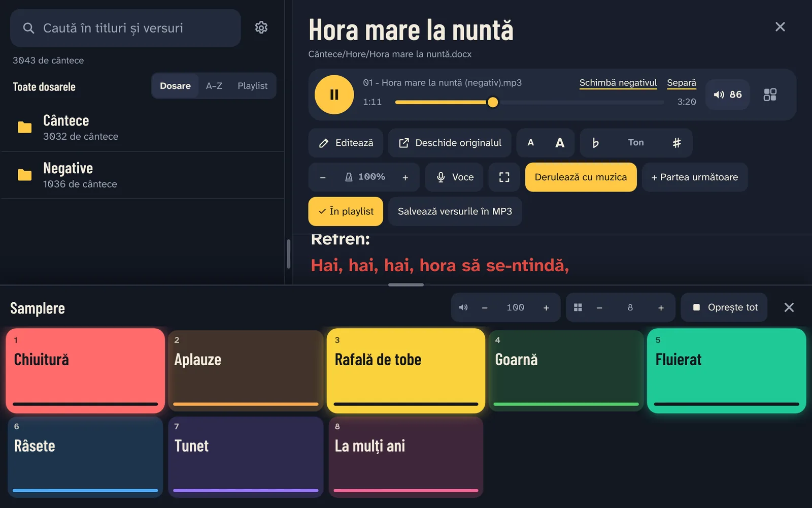Click the Separă link

tap(682, 83)
